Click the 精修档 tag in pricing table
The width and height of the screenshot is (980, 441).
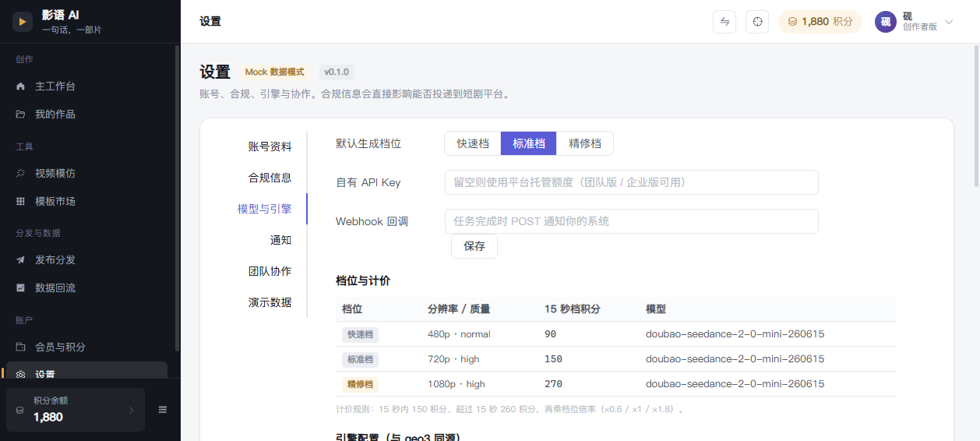point(360,384)
